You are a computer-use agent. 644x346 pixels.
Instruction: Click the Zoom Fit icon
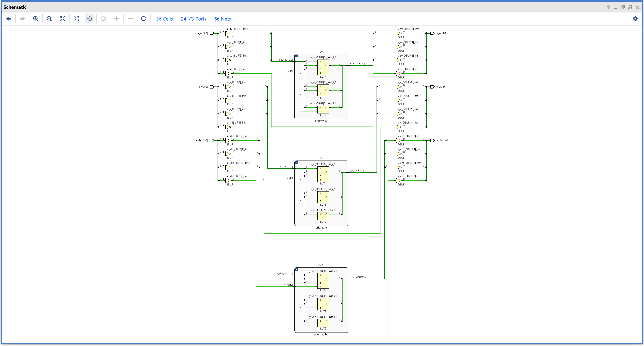63,19
